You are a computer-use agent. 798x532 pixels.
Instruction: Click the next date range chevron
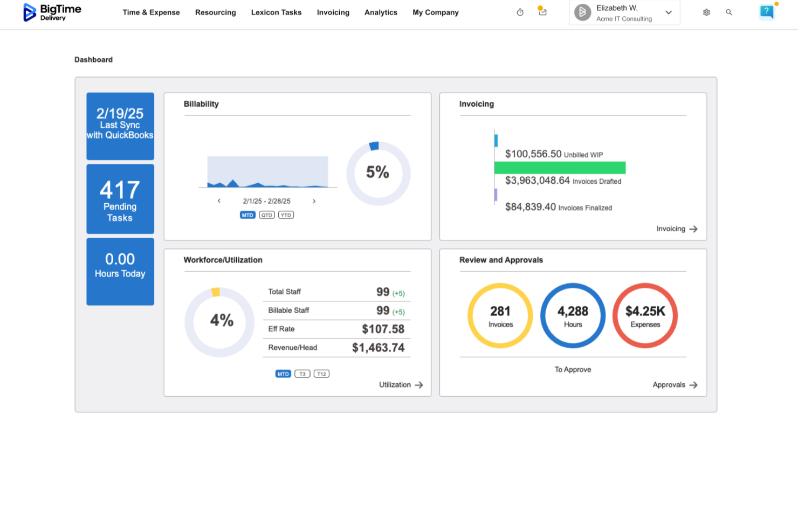tap(314, 201)
